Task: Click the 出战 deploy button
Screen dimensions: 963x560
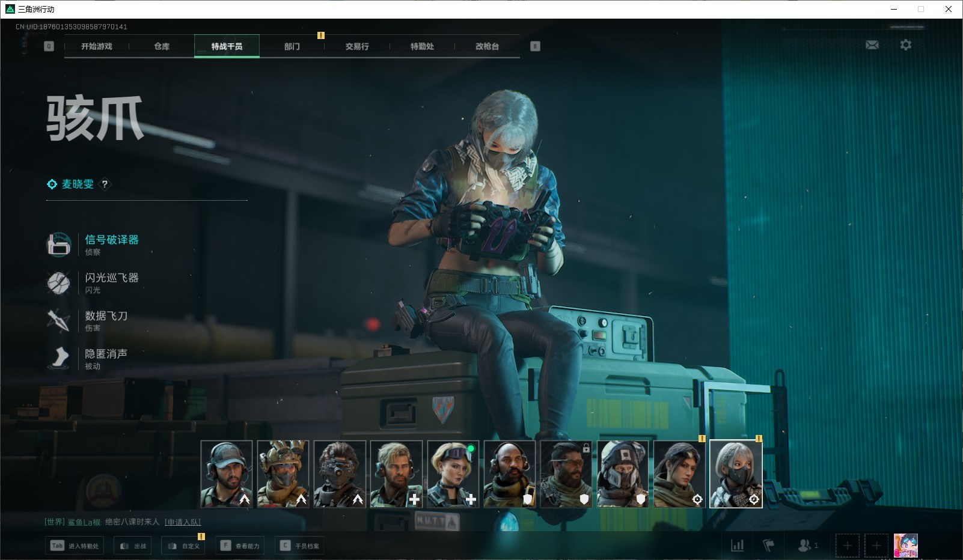Action: coord(133,546)
